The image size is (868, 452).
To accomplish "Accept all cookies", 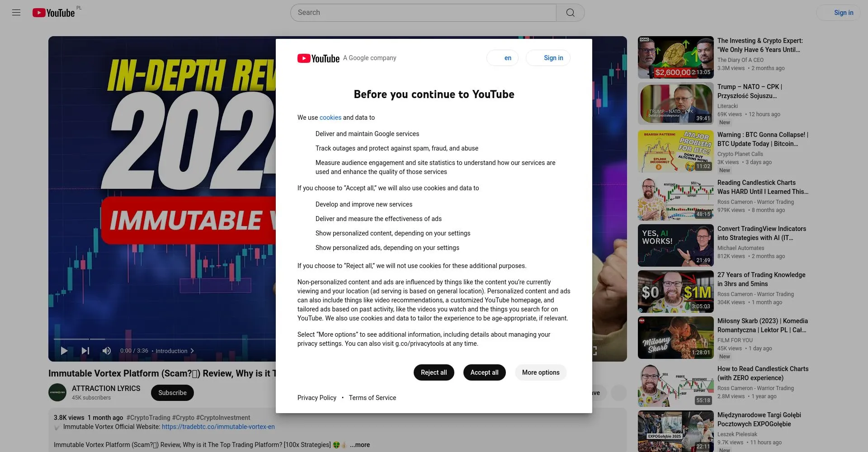I will 484,372.
